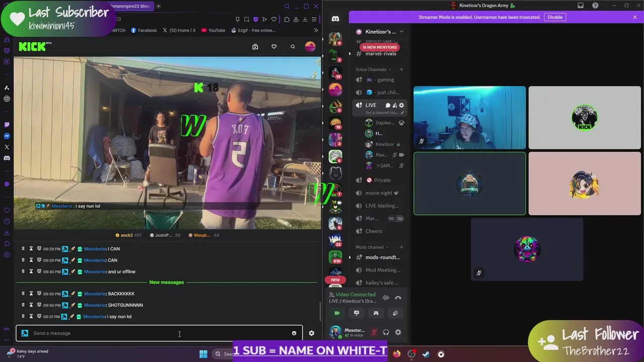Open Discord help icon
This screenshot has width=644, height=362.
point(595,6)
